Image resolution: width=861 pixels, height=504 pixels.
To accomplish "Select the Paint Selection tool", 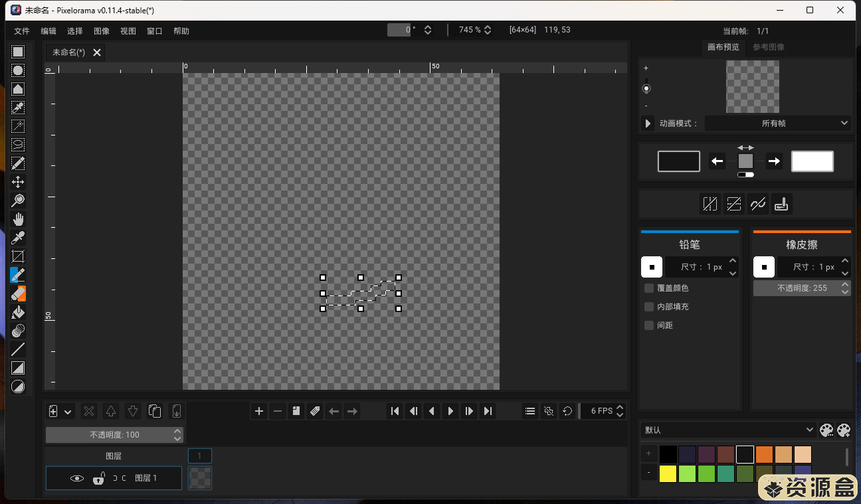I will pos(18,163).
